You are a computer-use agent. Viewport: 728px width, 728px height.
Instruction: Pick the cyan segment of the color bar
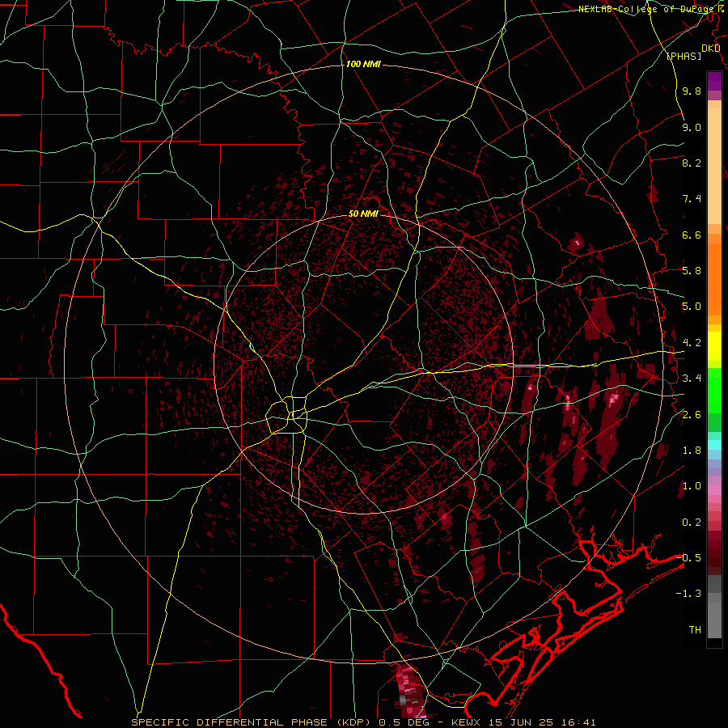[x=714, y=445]
